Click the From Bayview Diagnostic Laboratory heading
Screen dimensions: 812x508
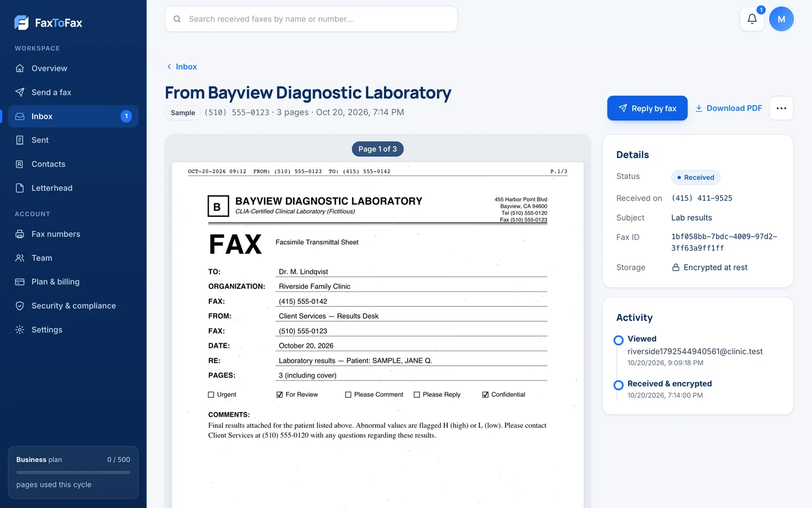pyautogui.click(x=308, y=93)
